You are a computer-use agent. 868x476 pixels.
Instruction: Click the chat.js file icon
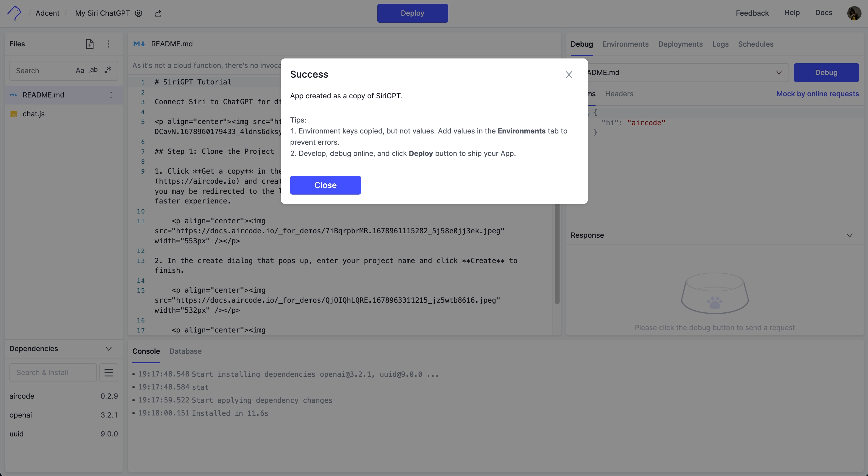point(14,114)
